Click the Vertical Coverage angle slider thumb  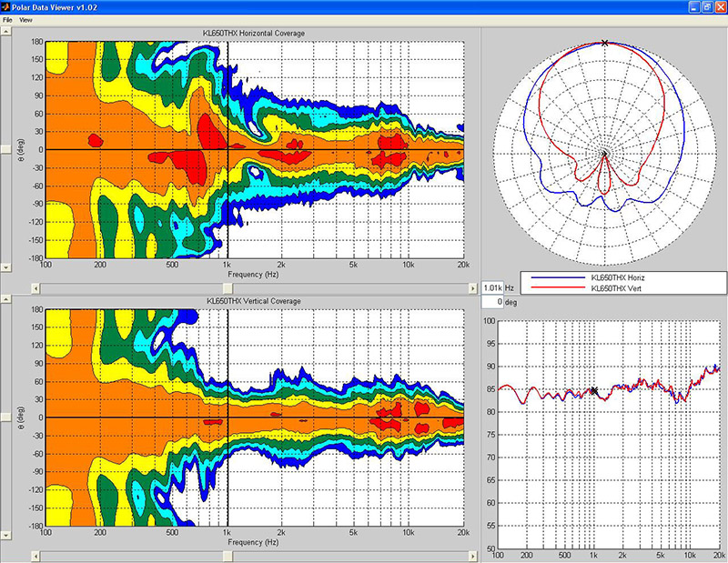(5, 417)
